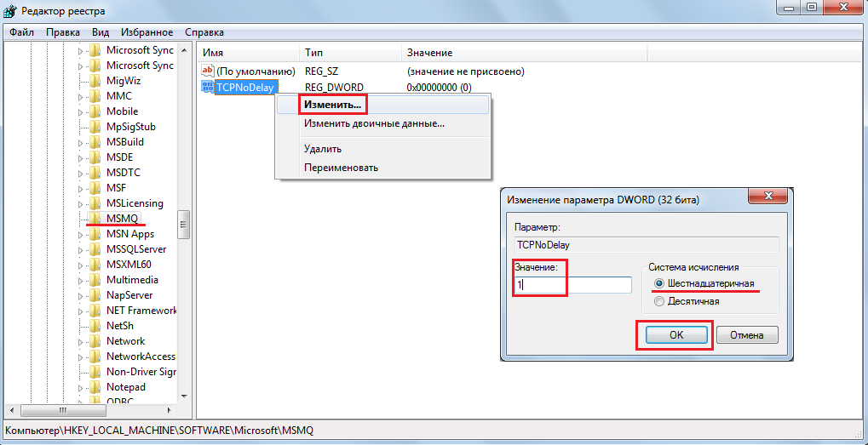Click the Network folder icon

pyautogui.click(x=95, y=341)
